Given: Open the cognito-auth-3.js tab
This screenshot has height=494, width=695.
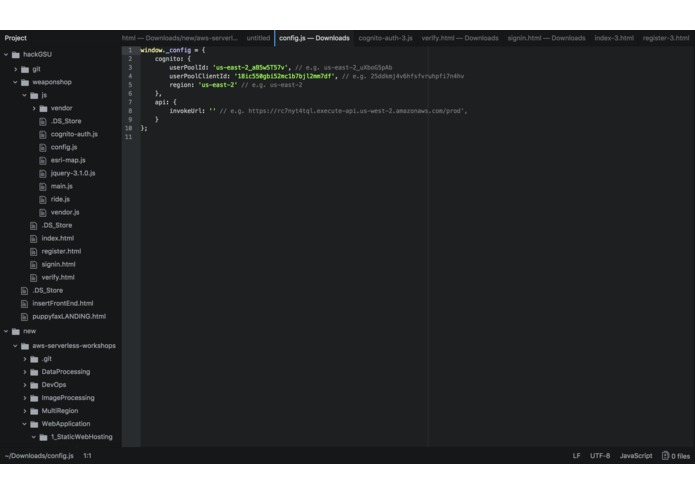Looking at the screenshot, I should [385, 38].
